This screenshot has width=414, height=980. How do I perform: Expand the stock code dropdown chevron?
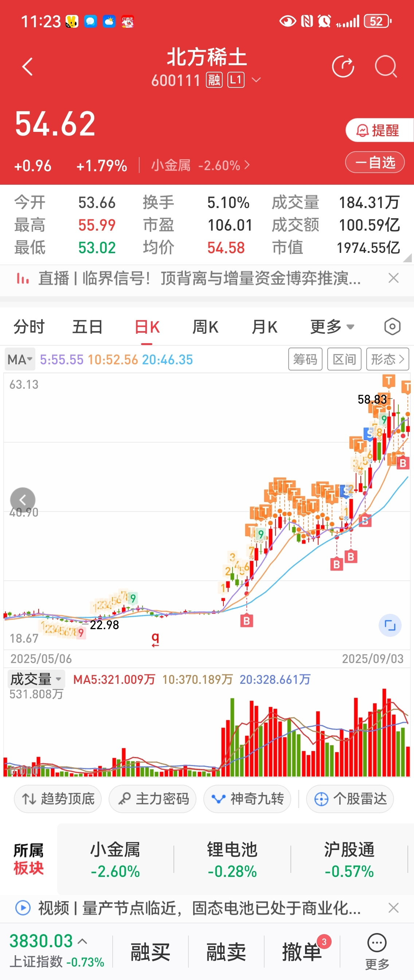click(257, 80)
